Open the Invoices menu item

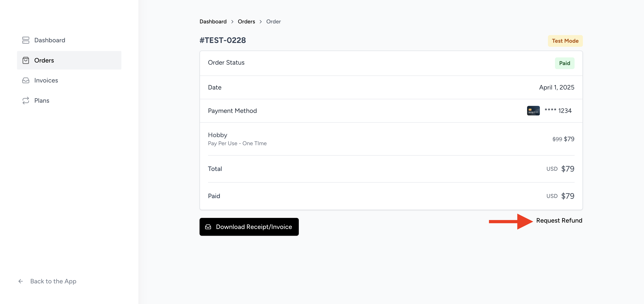46,80
